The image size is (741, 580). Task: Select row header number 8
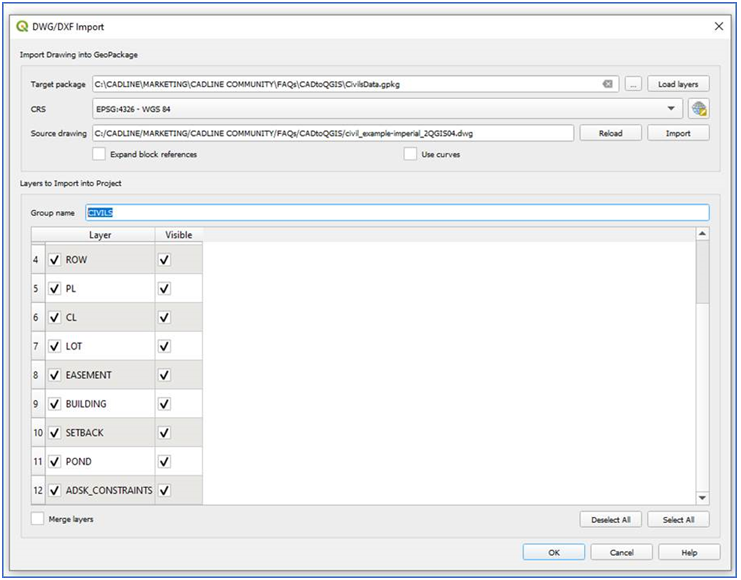(x=38, y=375)
